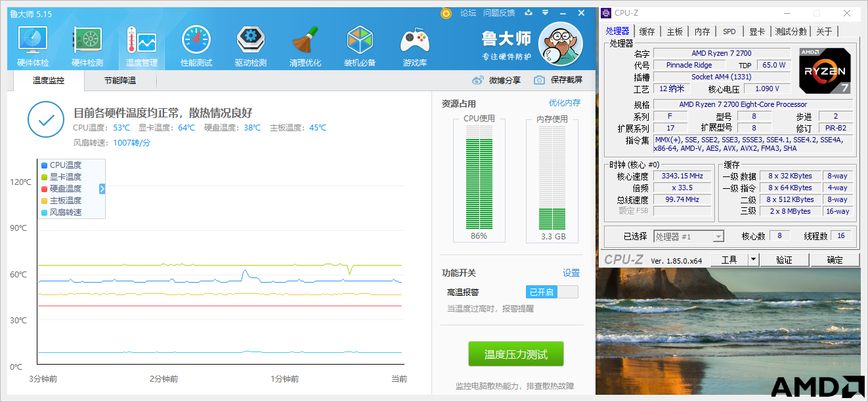The height and width of the screenshot is (402, 868).
Task: Select the 显卡 tab in CPU-Z
Action: [757, 31]
